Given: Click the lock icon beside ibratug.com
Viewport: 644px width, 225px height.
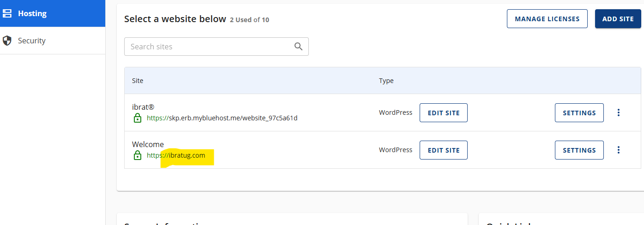Looking at the screenshot, I should click(x=137, y=155).
